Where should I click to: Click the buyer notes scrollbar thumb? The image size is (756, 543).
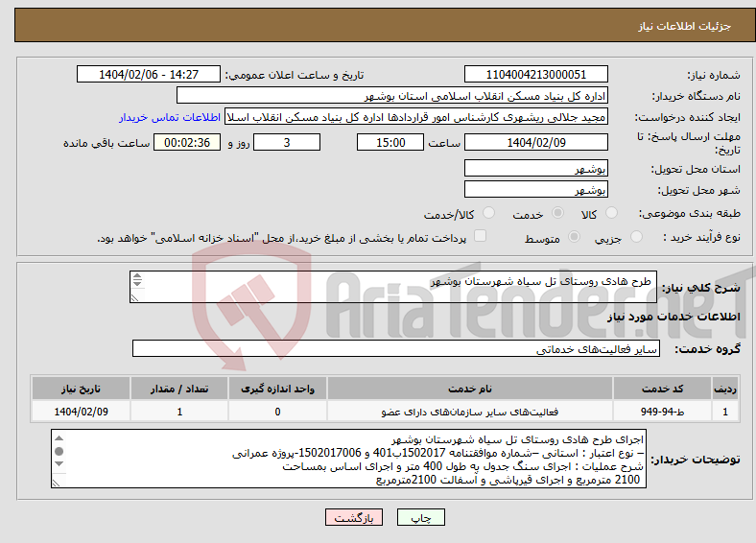coord(59,451)
